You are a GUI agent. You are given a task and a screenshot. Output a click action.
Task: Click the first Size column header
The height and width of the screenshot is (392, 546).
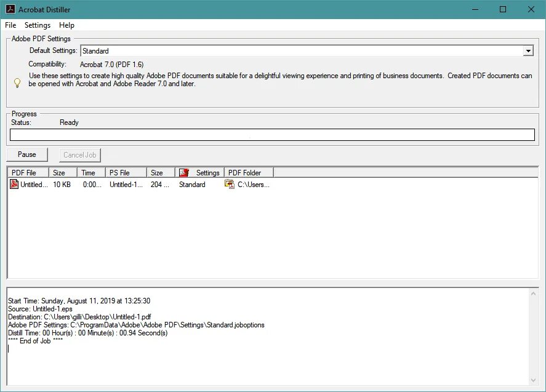63,173
